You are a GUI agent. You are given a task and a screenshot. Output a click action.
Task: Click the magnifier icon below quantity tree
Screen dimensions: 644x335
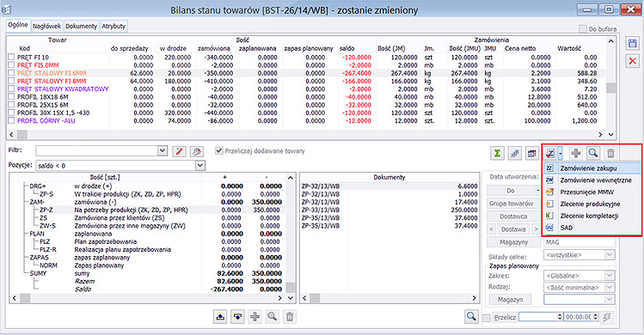tap(272, 316)
